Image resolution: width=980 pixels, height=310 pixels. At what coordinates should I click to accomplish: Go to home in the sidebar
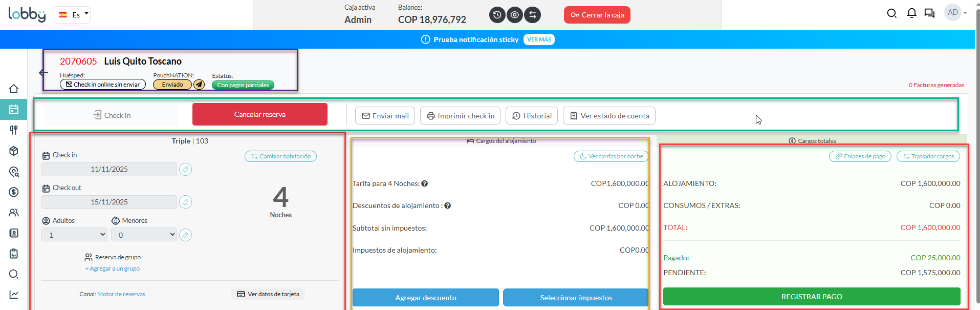14,89
